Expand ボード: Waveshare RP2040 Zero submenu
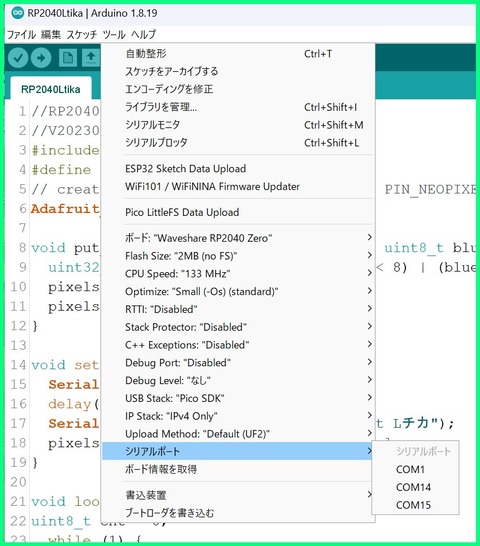 238,238
